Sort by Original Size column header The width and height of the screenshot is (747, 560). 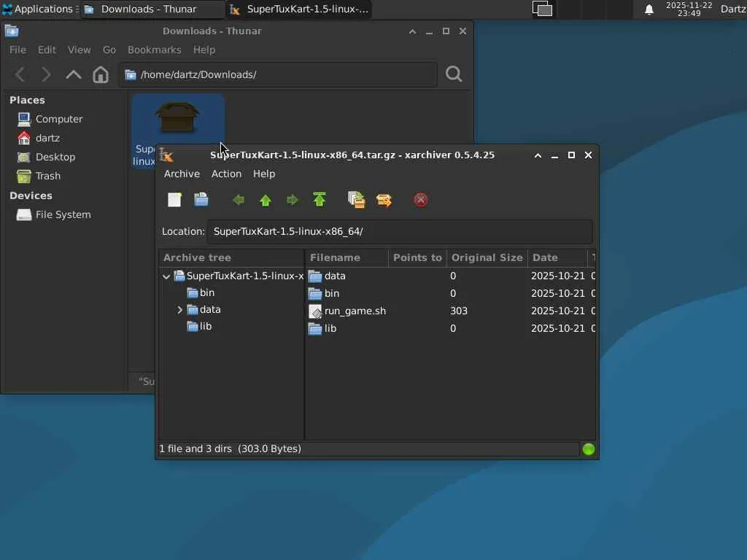point(487,257)
